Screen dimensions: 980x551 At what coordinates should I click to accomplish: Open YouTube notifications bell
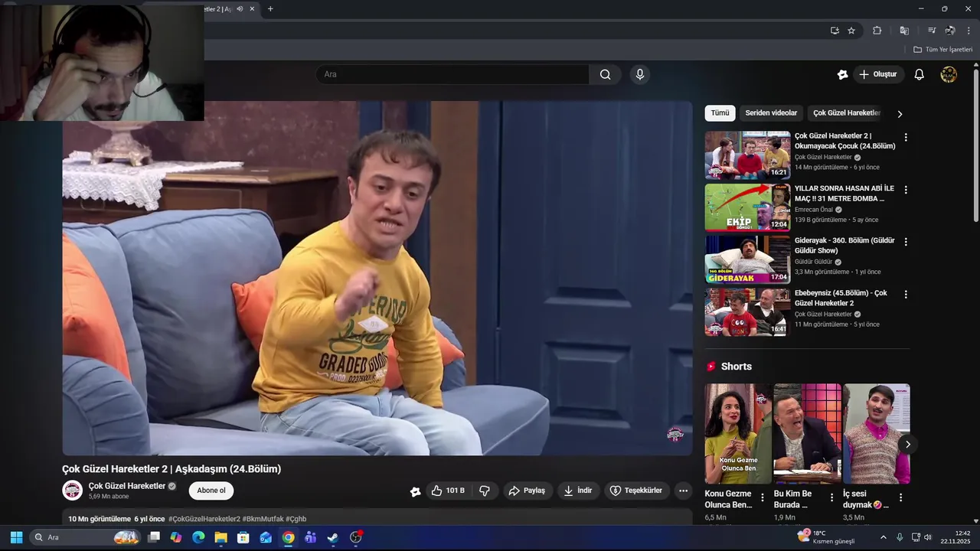[x=919, y=74]
